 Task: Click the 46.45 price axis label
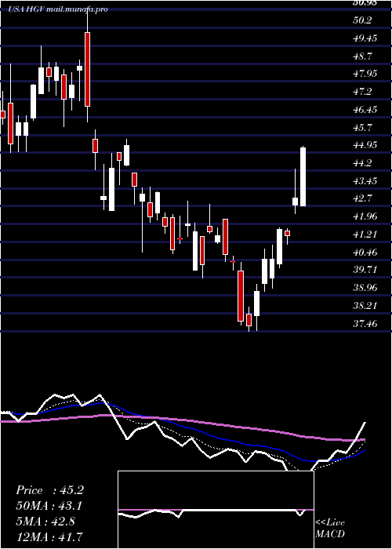tap(365, 109)
